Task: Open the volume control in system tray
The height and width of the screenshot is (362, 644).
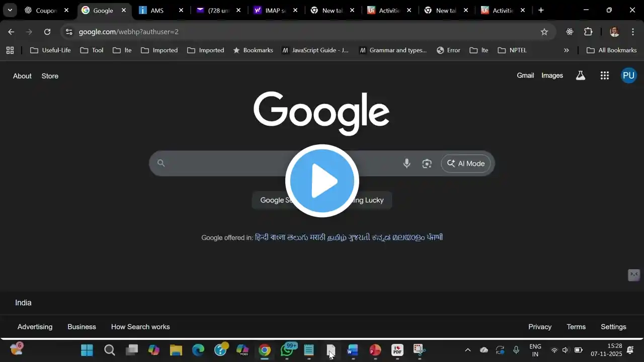Action: (x=565, y=350)
